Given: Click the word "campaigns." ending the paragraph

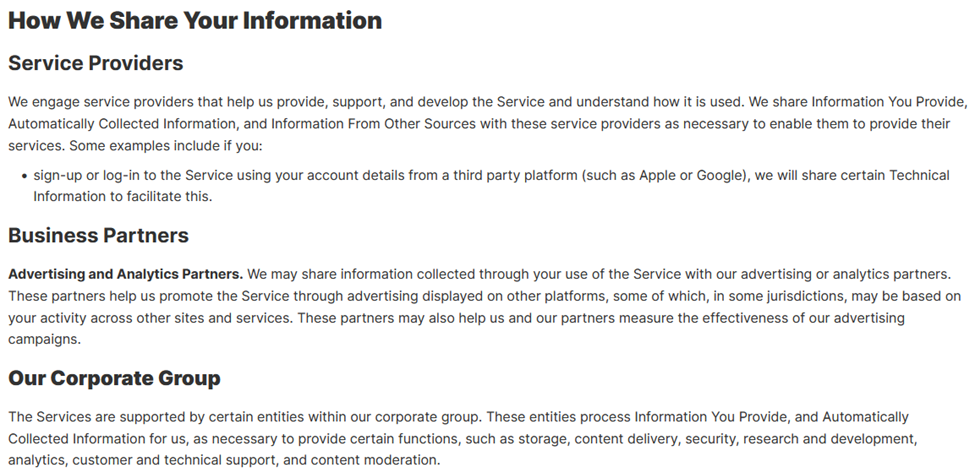Looking at the screenshot, I should pos(45,340).
